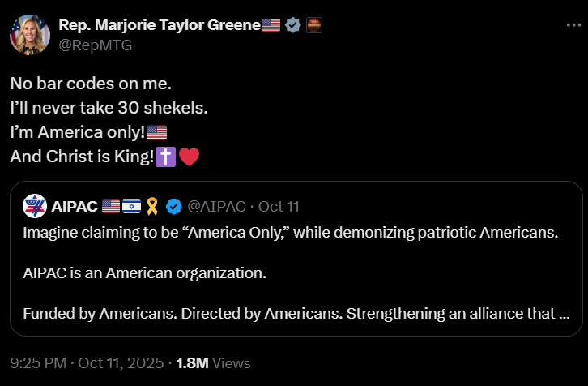Click the blue verified checkmark next to AIPAC
The width and height of the screenshot is (588, 386).
coord(173,207)
